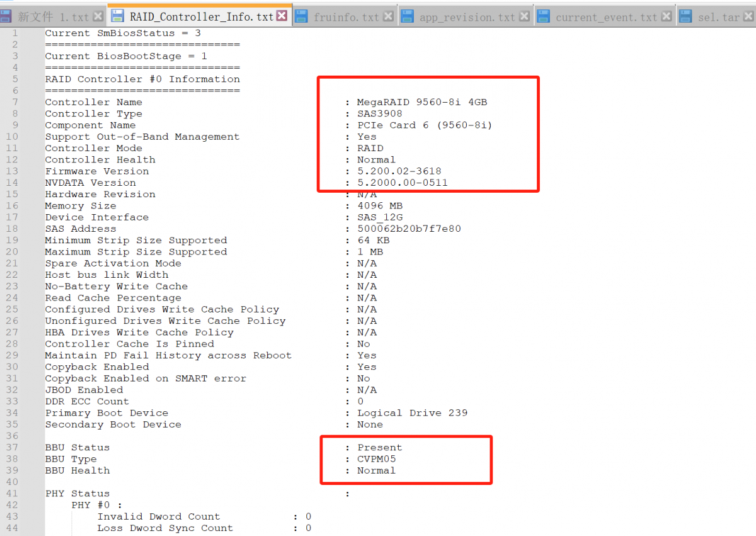Click the disk icon on the 新文件 1.txt tab
The height and width of the screenshot is (536, 756).
pos(6,17)
